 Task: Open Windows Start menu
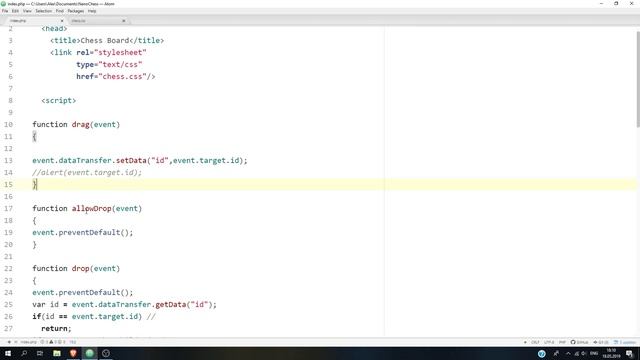click(x=8, y=353)
